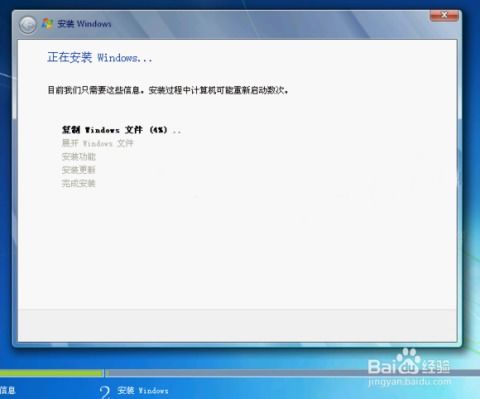Select the 安装功能 step
Viewport: 480px width, 399px height.
coord(79,157)
